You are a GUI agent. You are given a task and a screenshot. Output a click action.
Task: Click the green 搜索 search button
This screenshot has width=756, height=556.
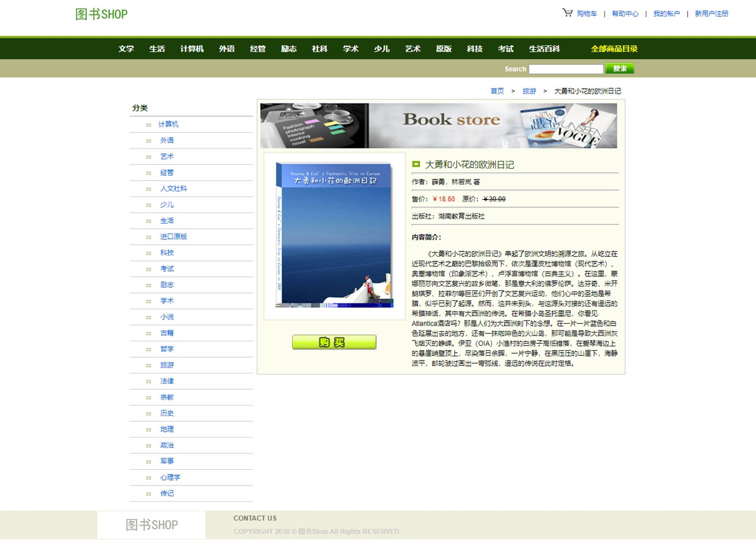(x=620, y=69)
